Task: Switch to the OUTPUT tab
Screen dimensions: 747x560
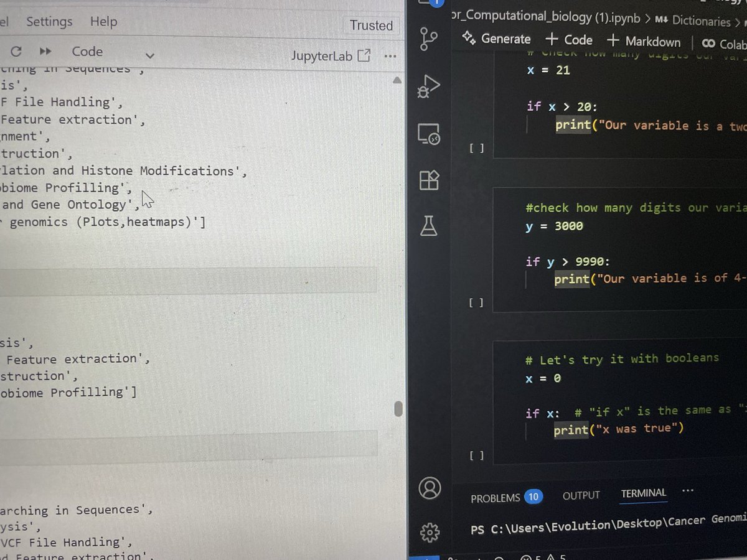Action: 581,495
